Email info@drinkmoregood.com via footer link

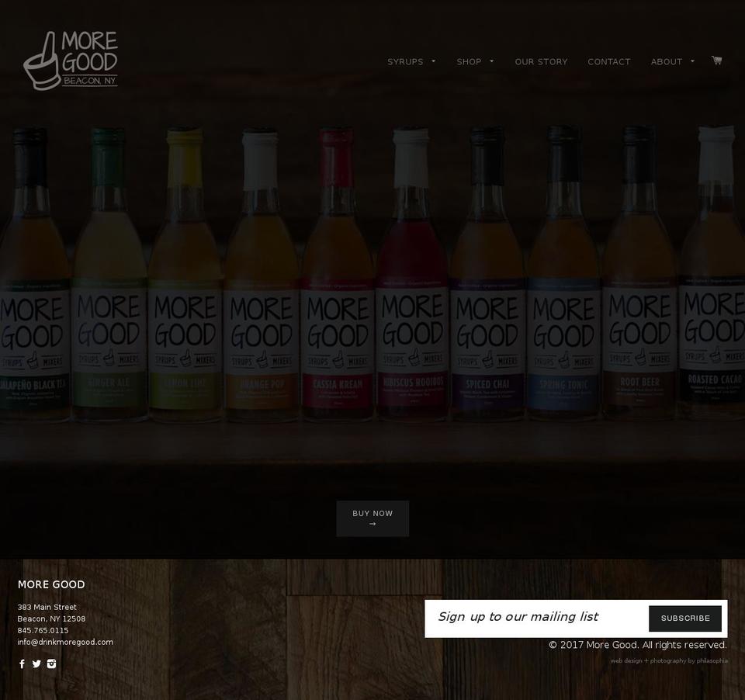coord(65,642)
